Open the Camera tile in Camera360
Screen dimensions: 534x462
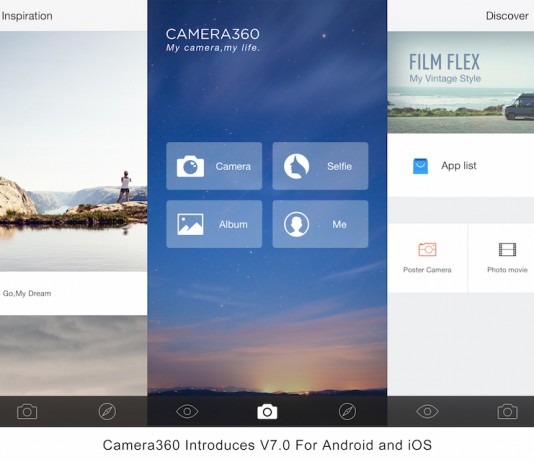[214, 166]
